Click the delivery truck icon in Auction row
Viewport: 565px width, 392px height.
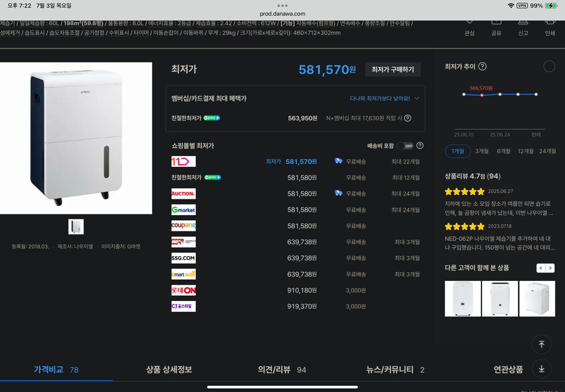[338, 193]
